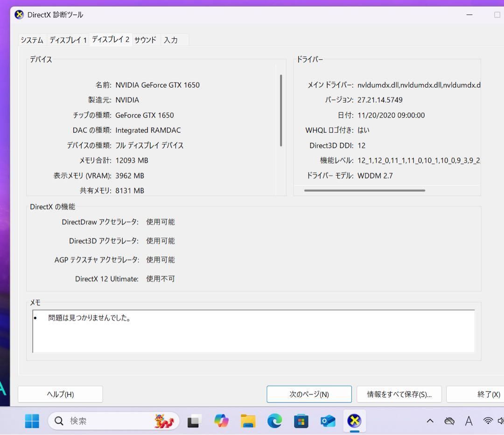
Task: Launch Microsoft Edge from the taskbar
Action: tap(274, 421)
